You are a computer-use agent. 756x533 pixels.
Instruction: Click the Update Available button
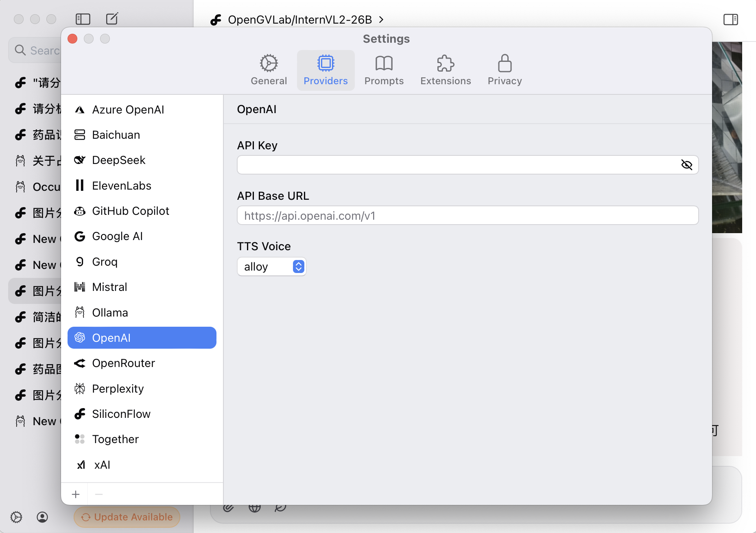coord(127,517)
